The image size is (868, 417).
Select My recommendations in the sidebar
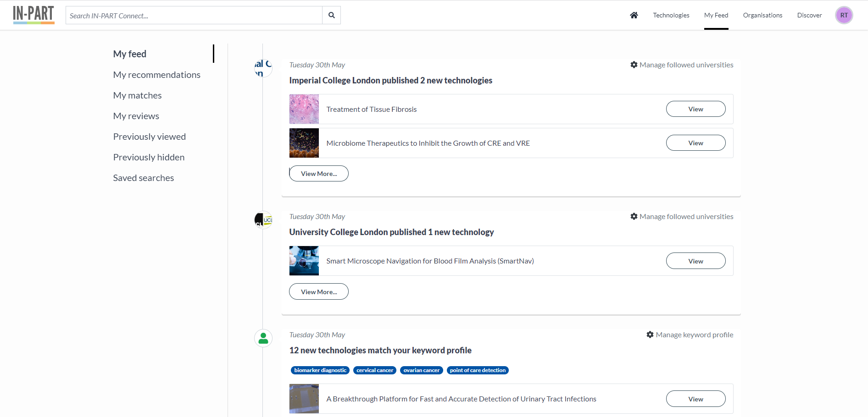[157, 75]
